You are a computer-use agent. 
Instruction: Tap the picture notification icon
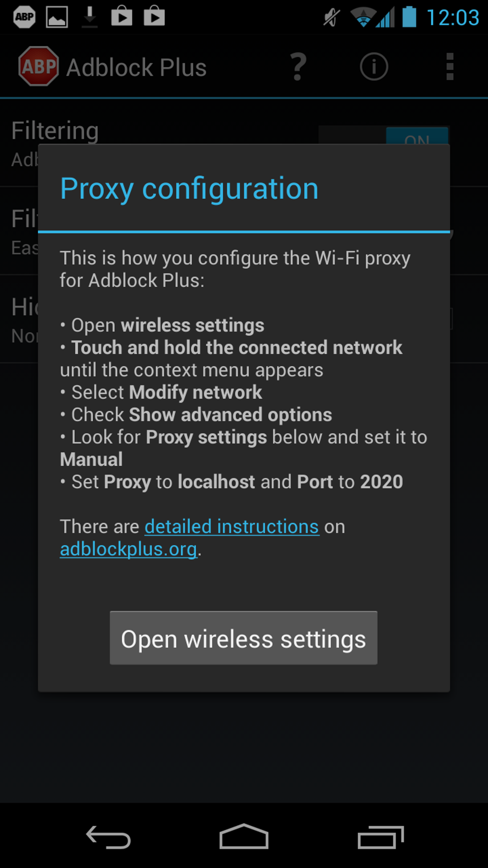(x=57, y=17)
